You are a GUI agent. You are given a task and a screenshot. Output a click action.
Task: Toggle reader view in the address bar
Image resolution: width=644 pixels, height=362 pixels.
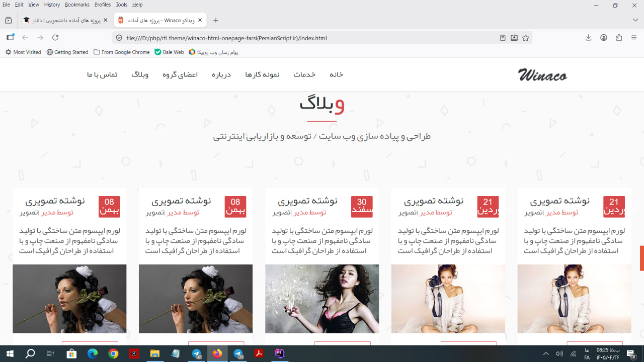tap(503, 38)
